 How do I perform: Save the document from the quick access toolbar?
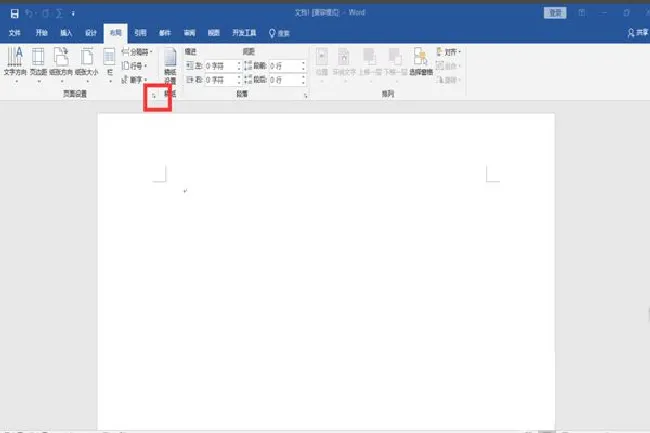click(15, 14)
